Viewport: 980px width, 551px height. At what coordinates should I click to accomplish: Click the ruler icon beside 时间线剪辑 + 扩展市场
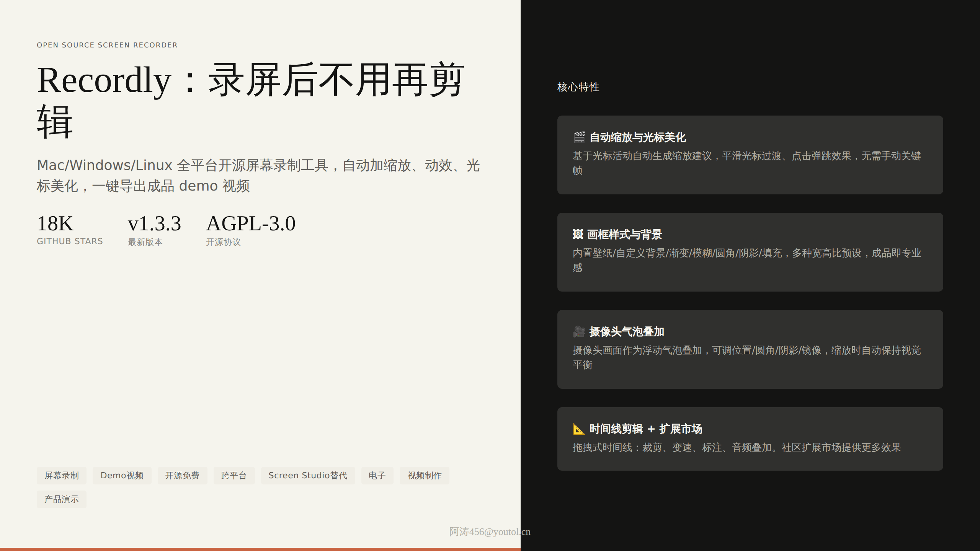(579, 429)
